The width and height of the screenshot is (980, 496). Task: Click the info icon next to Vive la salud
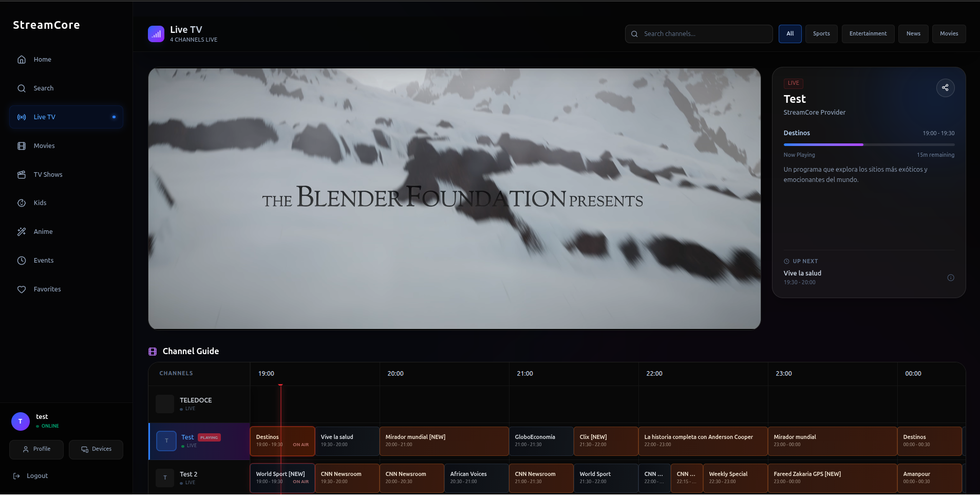[950, 278]
